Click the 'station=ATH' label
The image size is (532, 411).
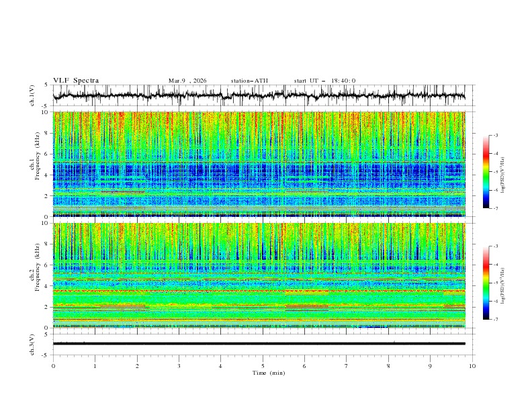(x=249, y=81)
